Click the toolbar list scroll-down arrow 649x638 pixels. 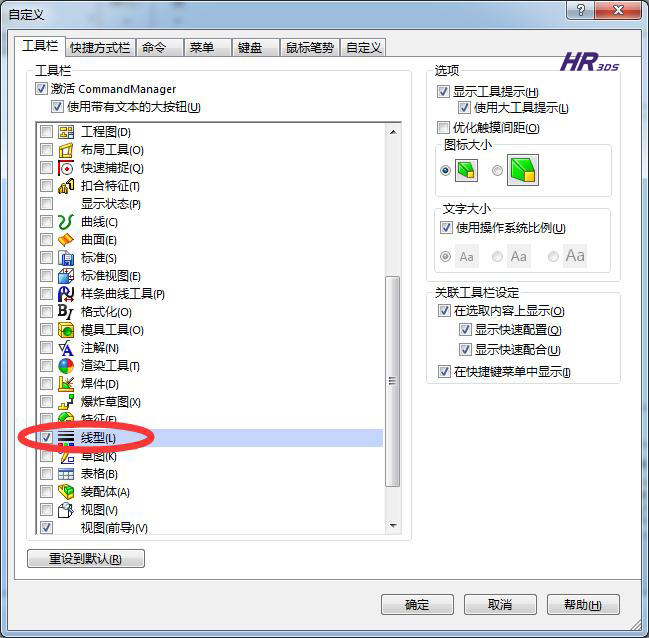click(x=393, y=525)
